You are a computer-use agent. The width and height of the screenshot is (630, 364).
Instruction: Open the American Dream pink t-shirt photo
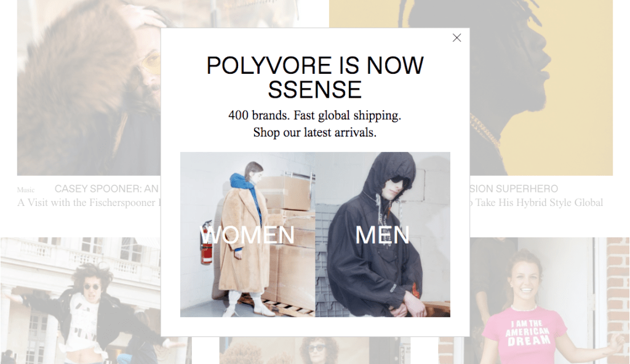pyautogui.click(x=549, y=301)
